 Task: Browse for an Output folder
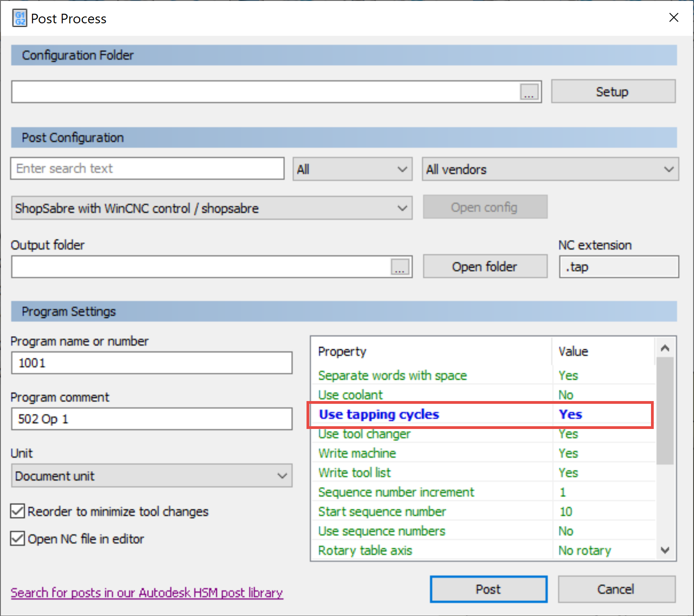(400, 267)
